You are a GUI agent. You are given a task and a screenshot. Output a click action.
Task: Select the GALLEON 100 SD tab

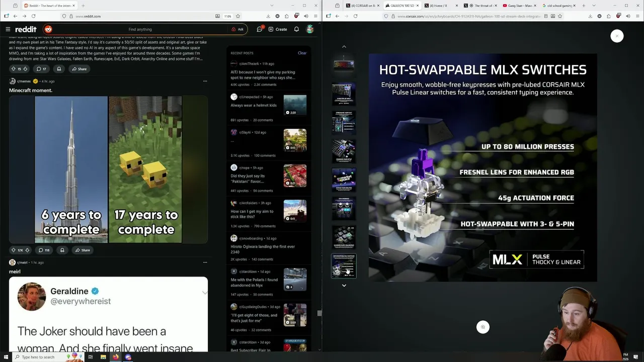[x=403, y=6]
